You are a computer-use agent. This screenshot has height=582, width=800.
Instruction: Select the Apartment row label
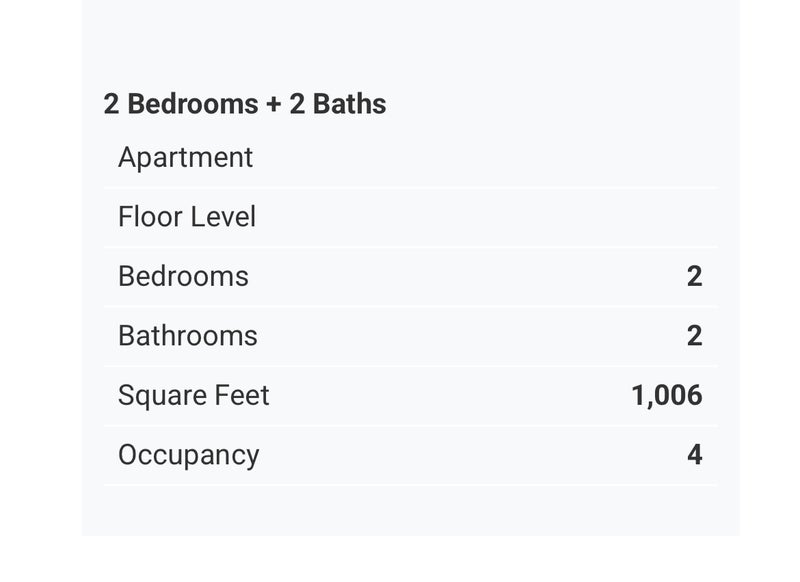[186, 158]
